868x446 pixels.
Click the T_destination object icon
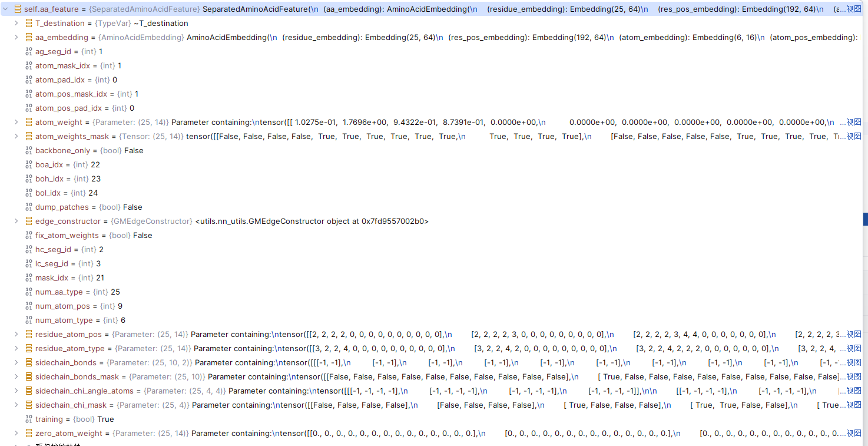pos(29,23)
